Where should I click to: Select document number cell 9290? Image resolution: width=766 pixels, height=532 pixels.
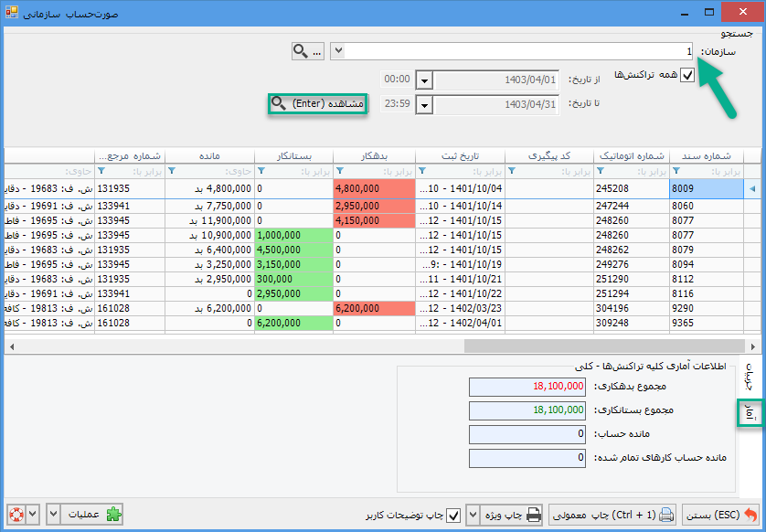707,308
